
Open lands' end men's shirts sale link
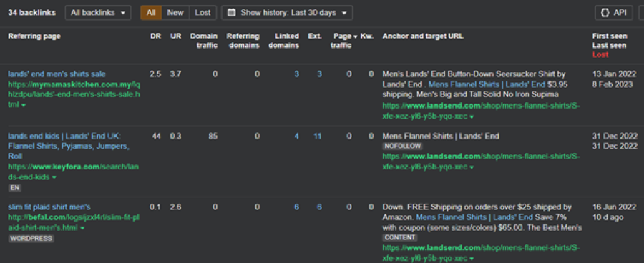(57, 74)
